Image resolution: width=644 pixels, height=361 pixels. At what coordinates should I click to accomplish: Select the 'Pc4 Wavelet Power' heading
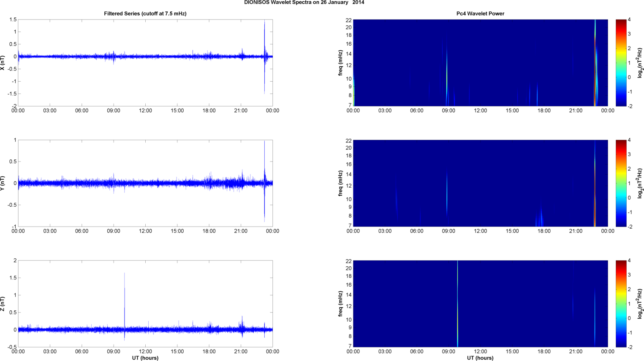coord(480,14)
